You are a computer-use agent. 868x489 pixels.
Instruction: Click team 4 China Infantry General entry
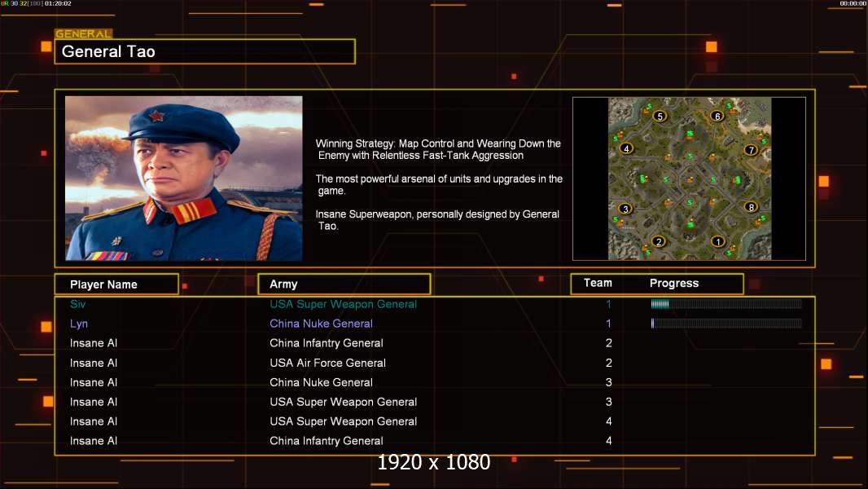[x=327, y=441]
